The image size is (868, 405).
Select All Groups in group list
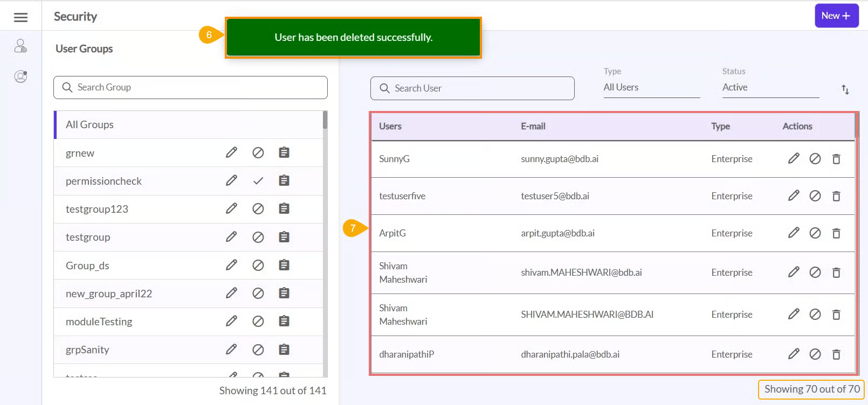pyautogui.click(x=90, y=125)
